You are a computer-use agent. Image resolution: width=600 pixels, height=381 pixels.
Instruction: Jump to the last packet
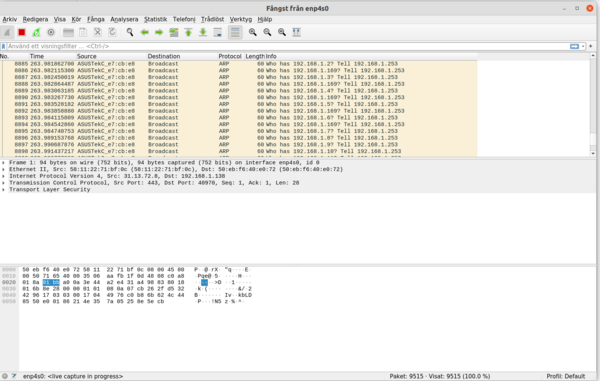203,33
